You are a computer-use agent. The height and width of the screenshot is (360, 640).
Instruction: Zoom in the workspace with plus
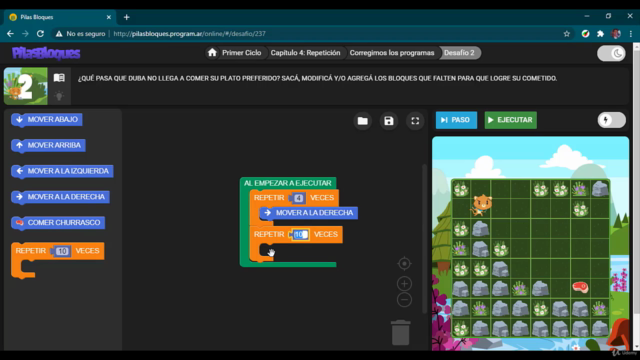click(x=404, y=283)
